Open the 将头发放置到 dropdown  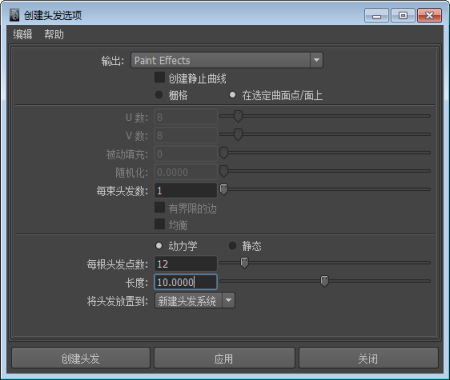[195, 301]
